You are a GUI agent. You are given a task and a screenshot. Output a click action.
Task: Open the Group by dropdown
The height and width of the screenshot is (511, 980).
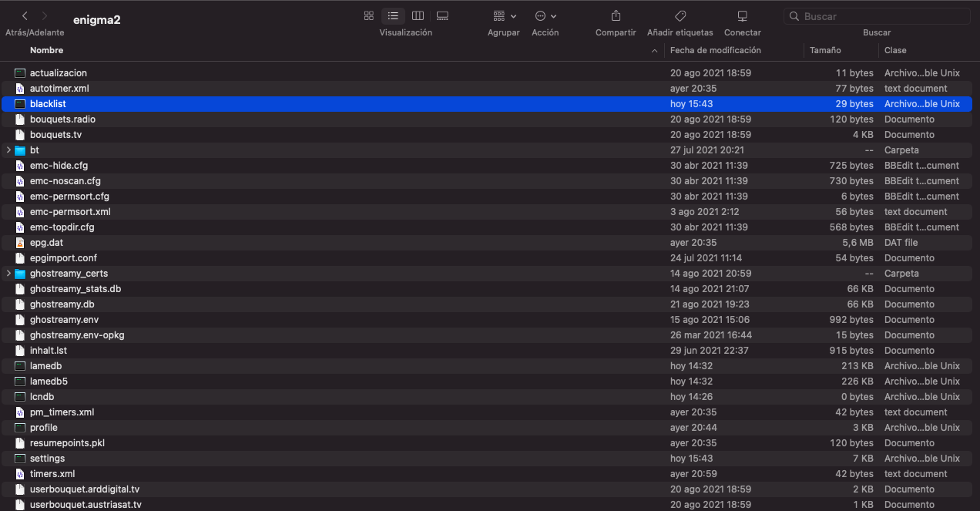(504, 16)
